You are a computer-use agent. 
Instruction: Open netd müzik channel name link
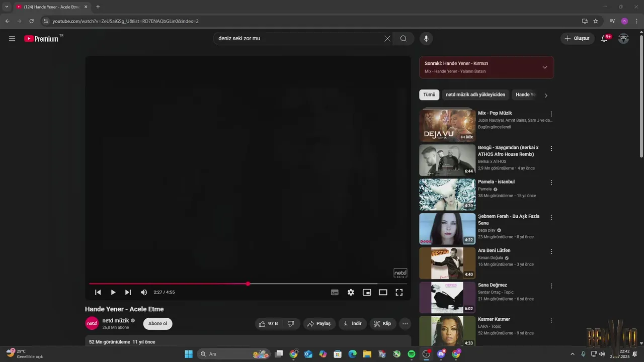click(x=116, y=320)
